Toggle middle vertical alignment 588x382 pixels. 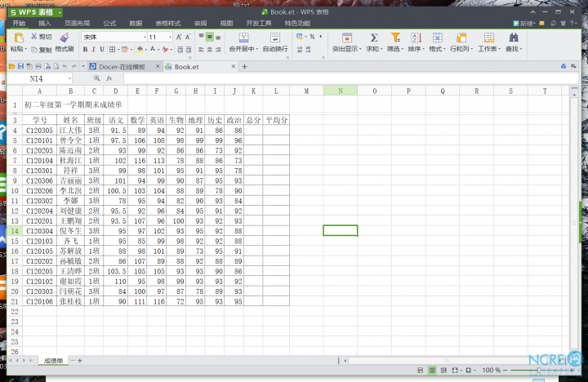point(209,37)
